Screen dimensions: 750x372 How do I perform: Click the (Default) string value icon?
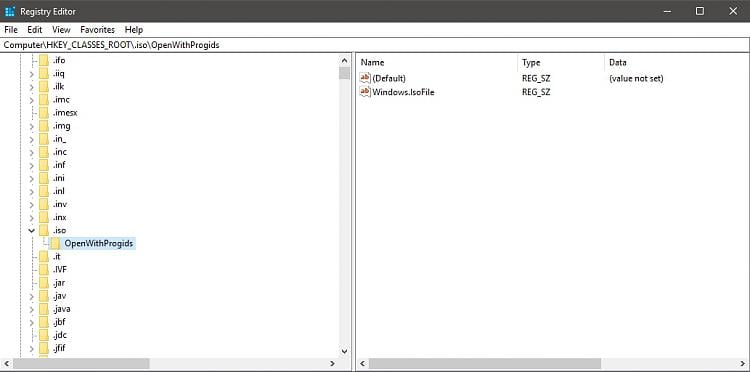pyautogui.click(x=365, y=78)
